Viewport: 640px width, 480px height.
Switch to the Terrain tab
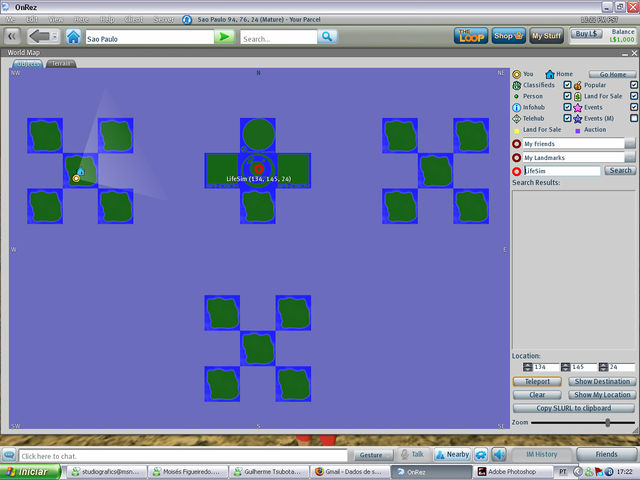(61, 63)
